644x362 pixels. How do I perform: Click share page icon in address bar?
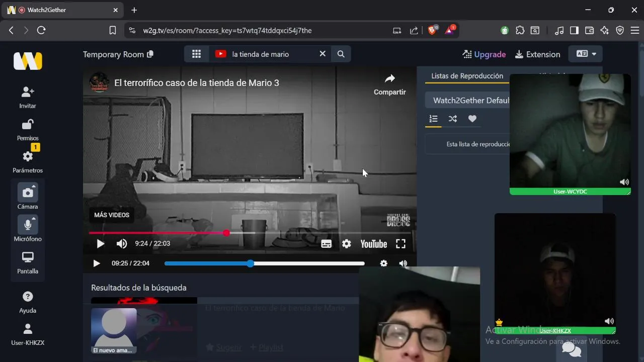point(414,31)
